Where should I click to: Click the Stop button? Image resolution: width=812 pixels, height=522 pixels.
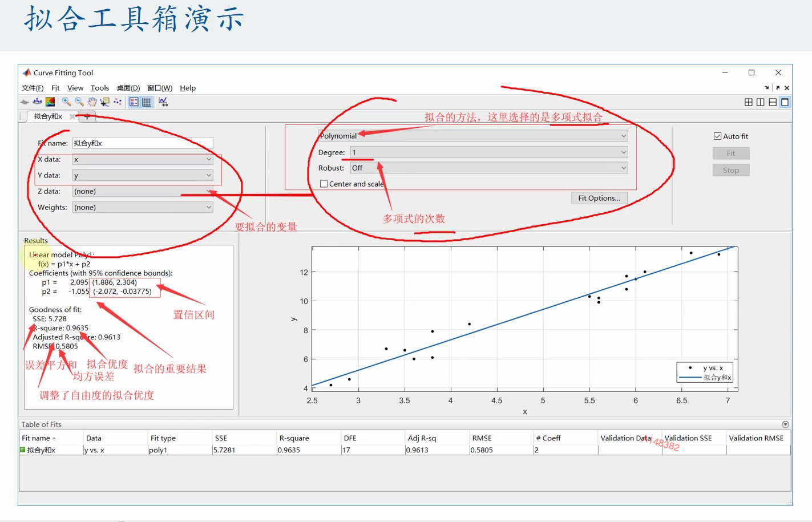(731, 171)
